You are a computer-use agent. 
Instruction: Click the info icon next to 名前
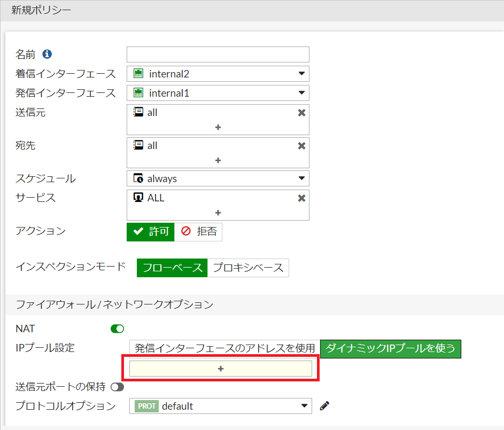click(47, 54)
